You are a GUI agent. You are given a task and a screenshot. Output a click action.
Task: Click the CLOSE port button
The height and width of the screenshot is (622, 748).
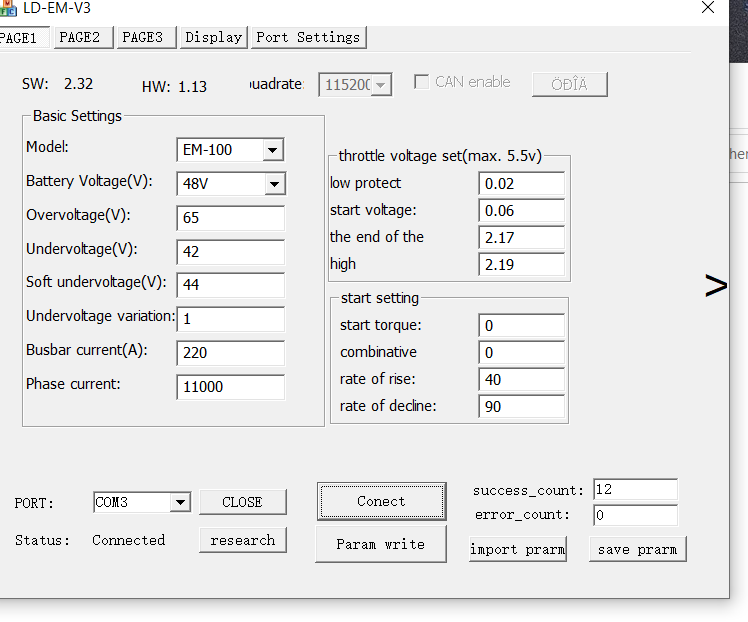click(x=242, y=502)
